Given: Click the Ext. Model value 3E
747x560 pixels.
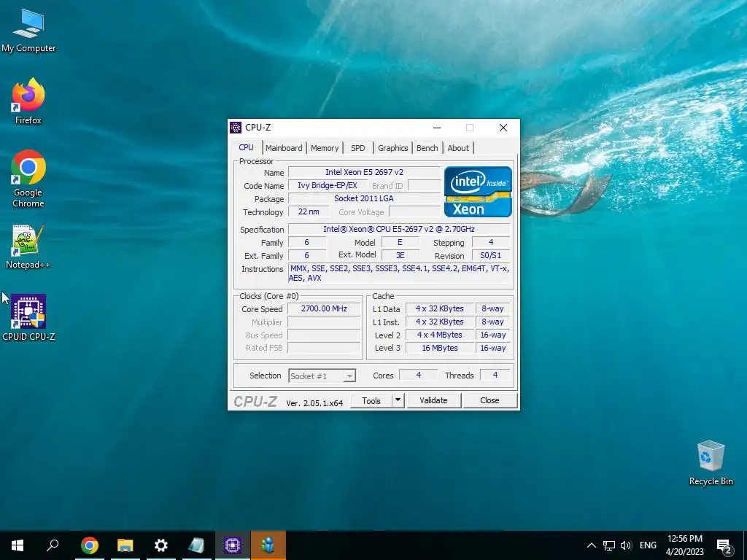Looking at the screenshot, I should tap(400, 255).
